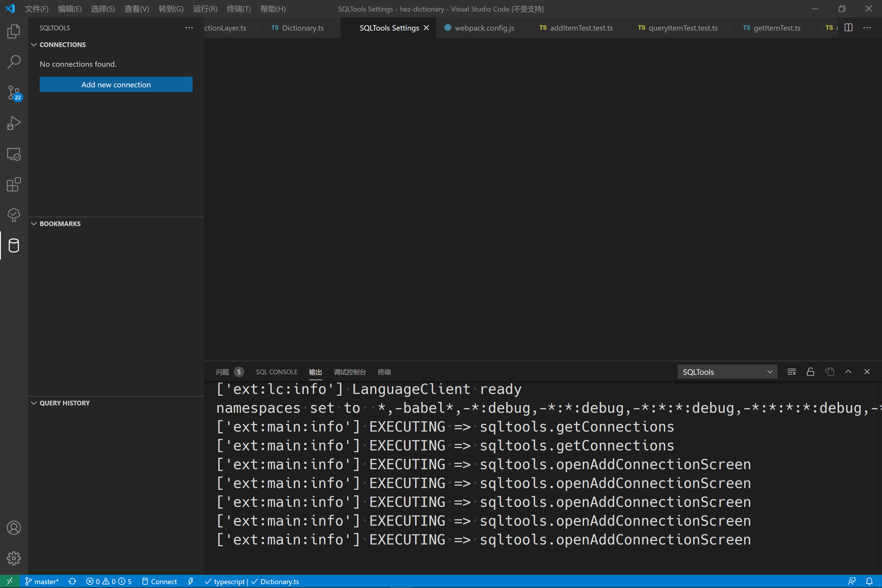
Task: Click Add new connection button
Action: (x=116, y=84)
